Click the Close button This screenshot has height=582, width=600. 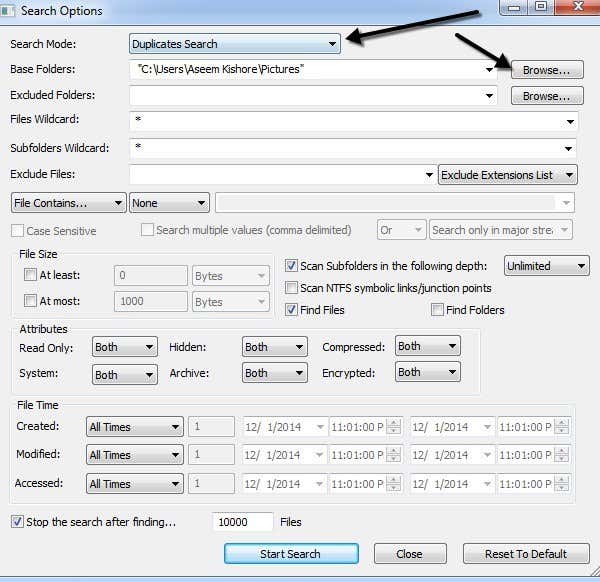point(410,554)
